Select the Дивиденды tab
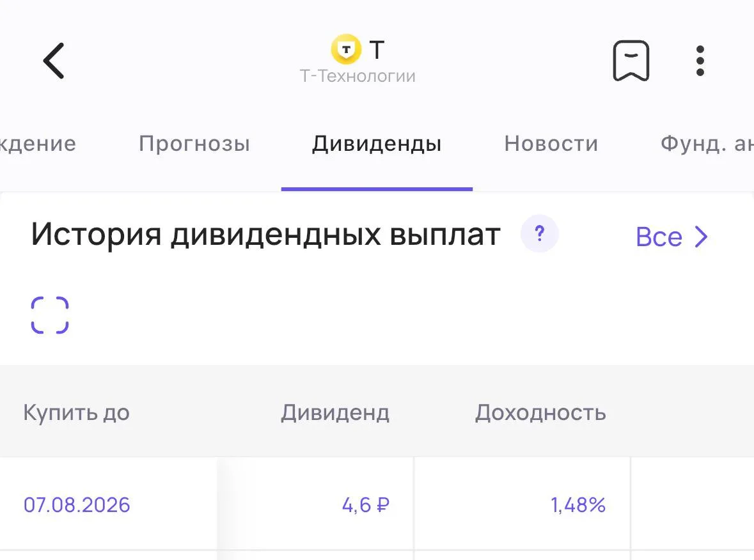754x560 pixels. point(377,144)
